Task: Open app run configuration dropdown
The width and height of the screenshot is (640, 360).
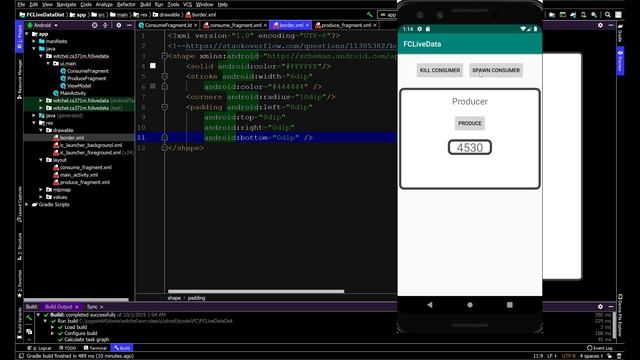Action: point(388,15)
